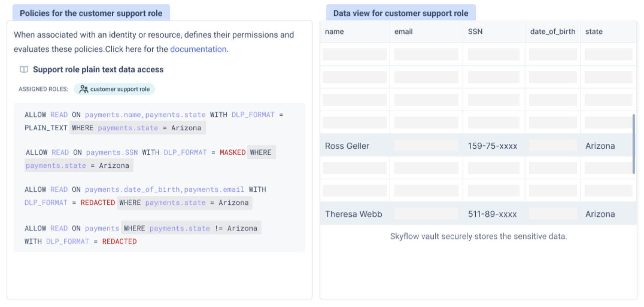644x307 pixels.
Task: Click the data table vertical scrollbar
Action: 634,144
